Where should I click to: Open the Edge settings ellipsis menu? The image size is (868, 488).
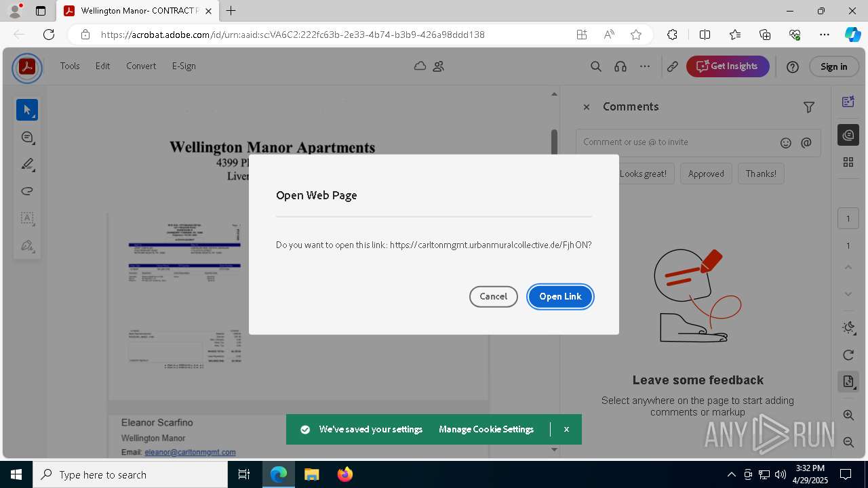coord(825,35)
